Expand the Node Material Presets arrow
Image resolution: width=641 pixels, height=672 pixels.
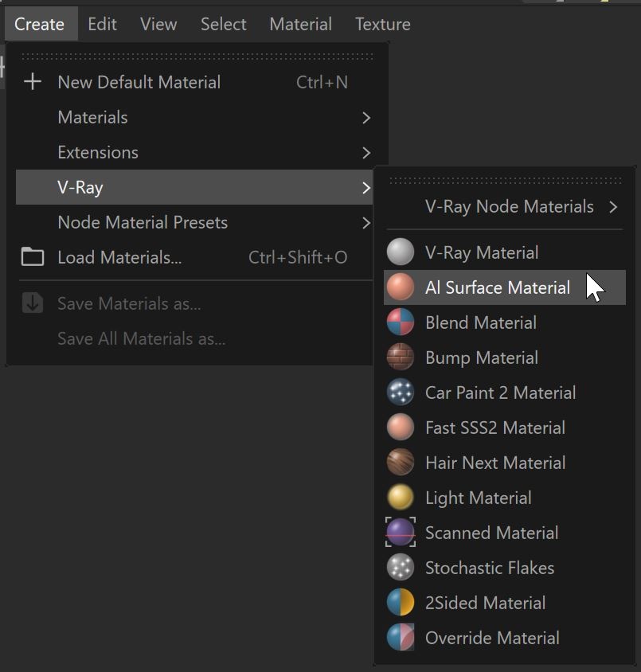[x=365, y=222]
